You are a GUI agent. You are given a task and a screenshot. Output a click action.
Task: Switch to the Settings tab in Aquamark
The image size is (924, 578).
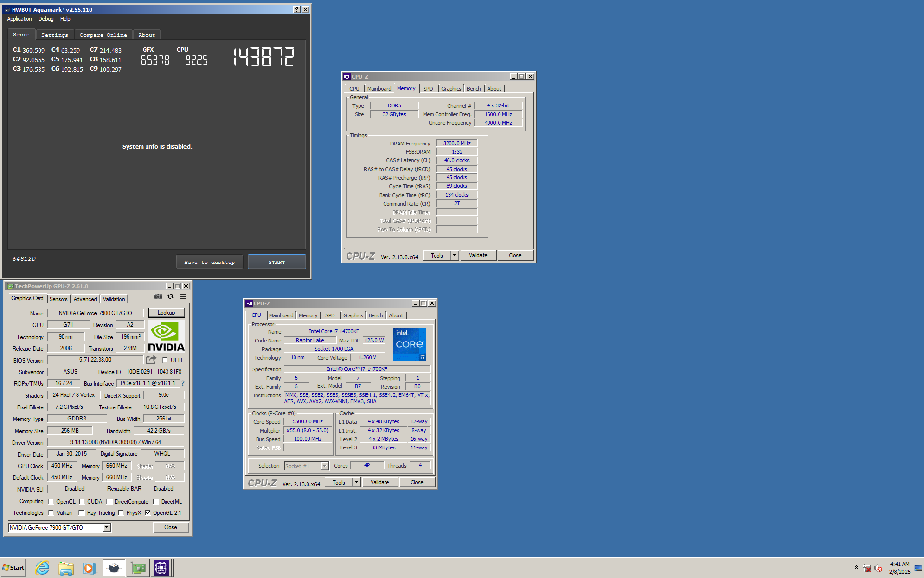point(55,35)
